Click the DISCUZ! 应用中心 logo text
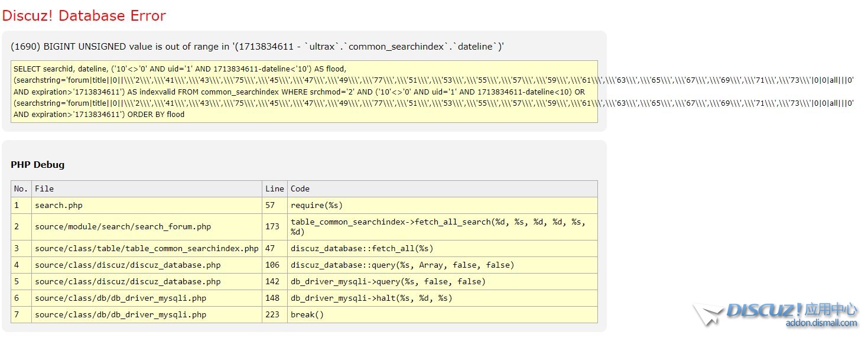The image size is (868, 338). [x=792, y=310]
